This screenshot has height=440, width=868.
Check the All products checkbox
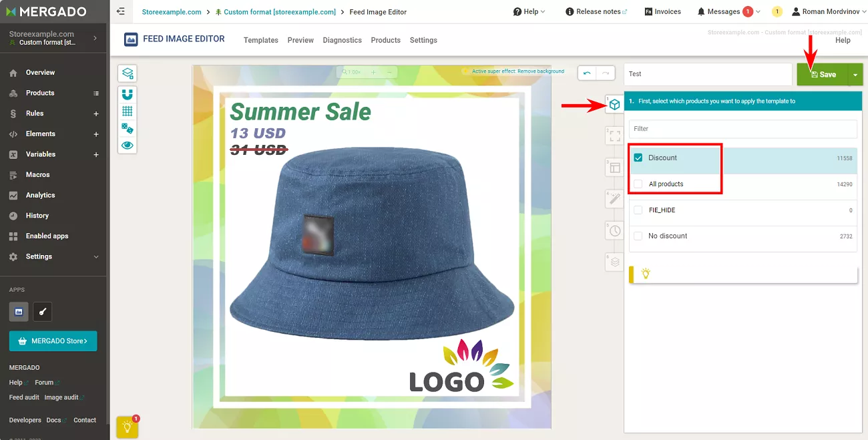(x=638, y=184)
